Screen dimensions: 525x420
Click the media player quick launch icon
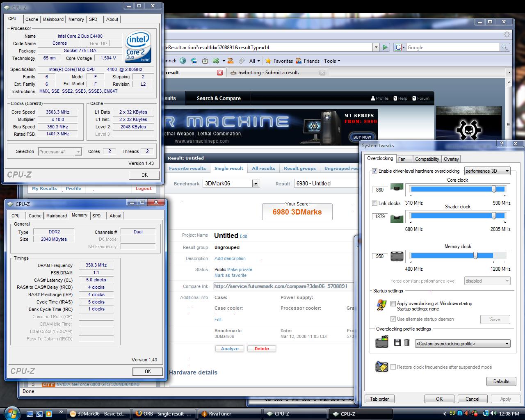(48, 413)
